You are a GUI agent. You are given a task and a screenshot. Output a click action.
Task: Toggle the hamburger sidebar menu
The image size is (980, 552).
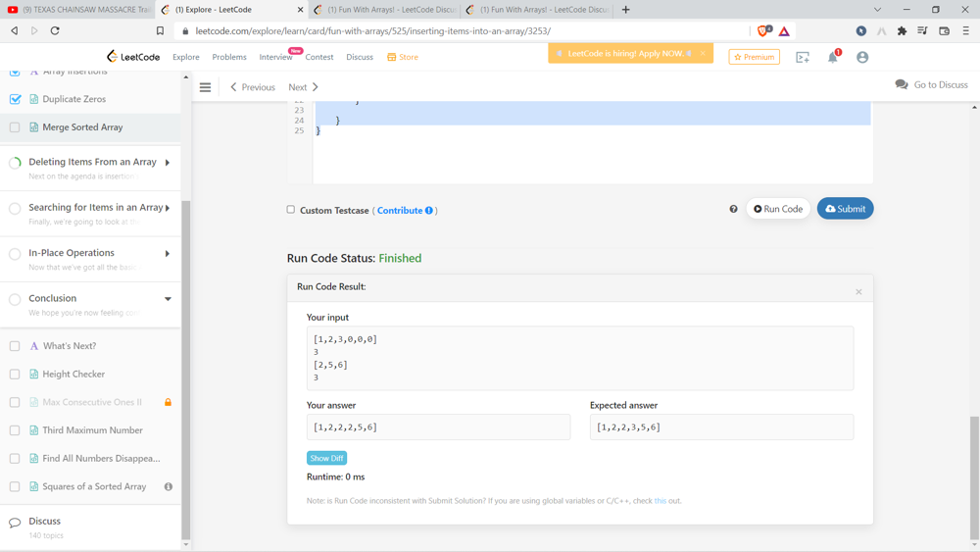[x=205, y=87]
